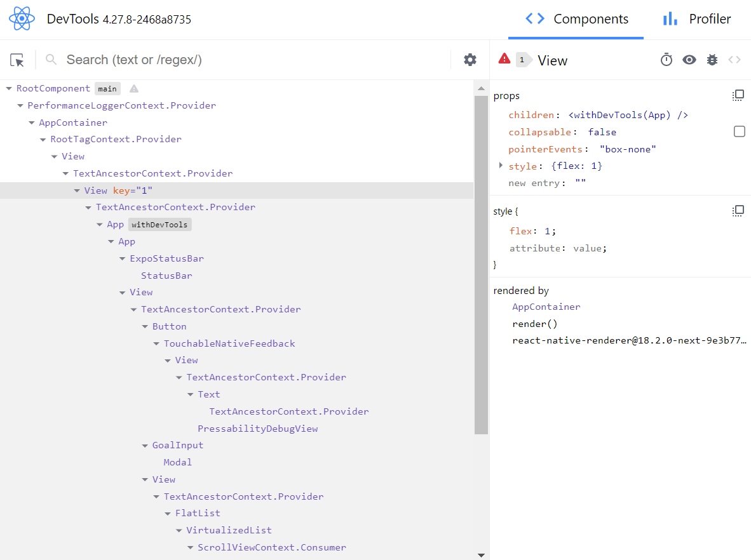Select the PressabilityDebugView component
Viewport: 751px width, 560px height.
pos(258,429)
